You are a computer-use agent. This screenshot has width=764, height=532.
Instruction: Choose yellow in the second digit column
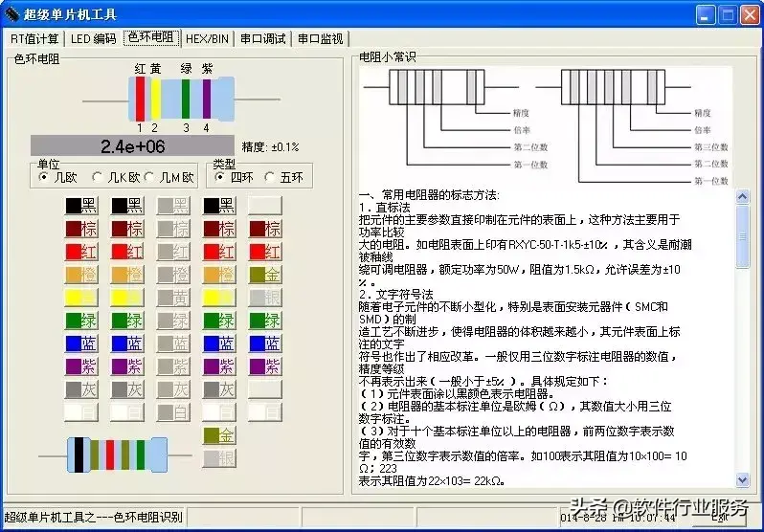pos(127,298)
